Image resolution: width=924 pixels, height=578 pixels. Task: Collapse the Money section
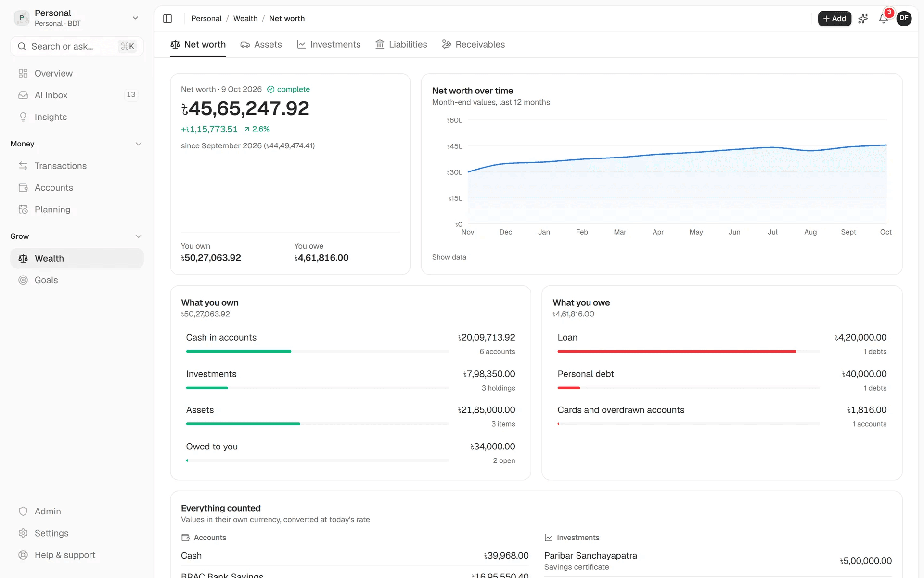[x=139, y=144]
